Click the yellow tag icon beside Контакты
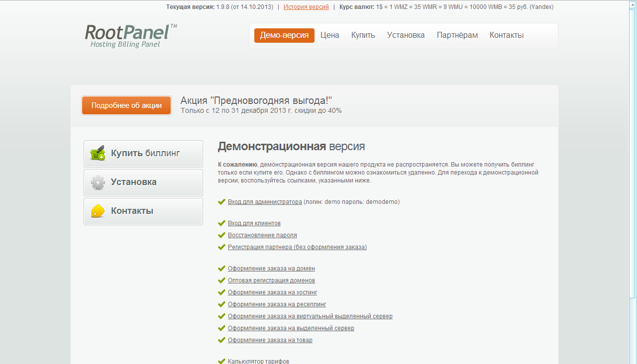Viewport: 637px width, 364px height. 98,211
